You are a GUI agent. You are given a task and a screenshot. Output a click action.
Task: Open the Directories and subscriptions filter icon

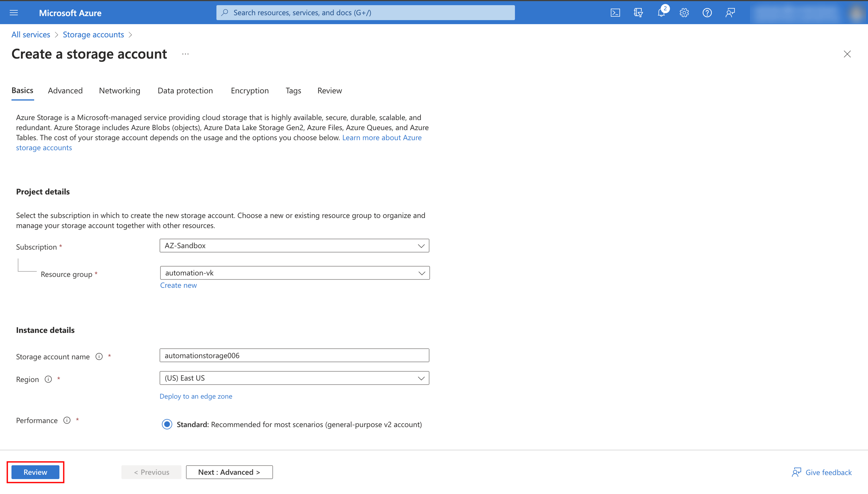[638, 13]
